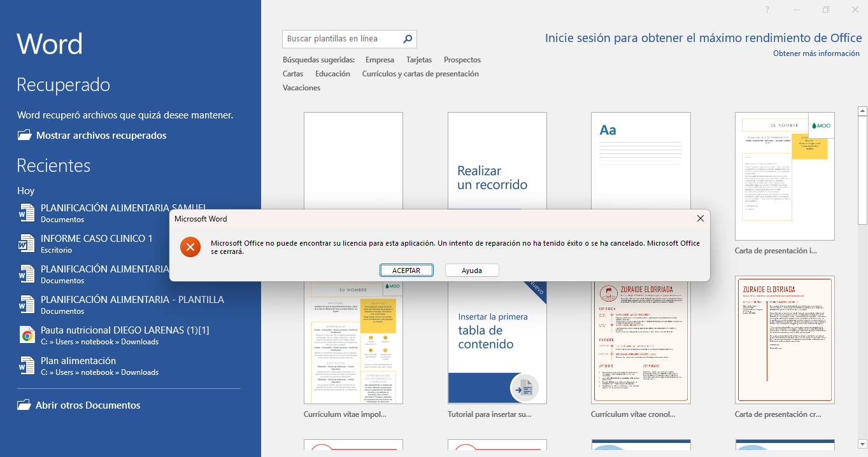Screen dimensions: 868x457
Task: Open the MOO Carta de presentación template
Action: (x=785, y=176)
